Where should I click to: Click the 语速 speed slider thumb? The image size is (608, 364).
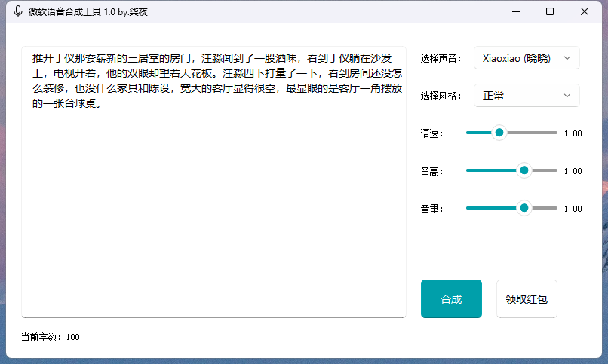click(499, 133)
